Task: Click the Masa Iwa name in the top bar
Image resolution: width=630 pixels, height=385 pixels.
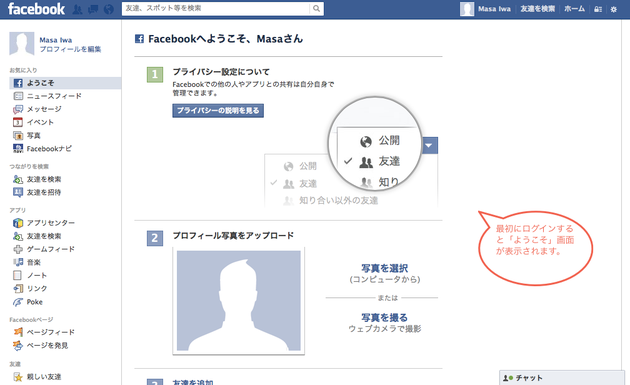Action: coord(494,9)
